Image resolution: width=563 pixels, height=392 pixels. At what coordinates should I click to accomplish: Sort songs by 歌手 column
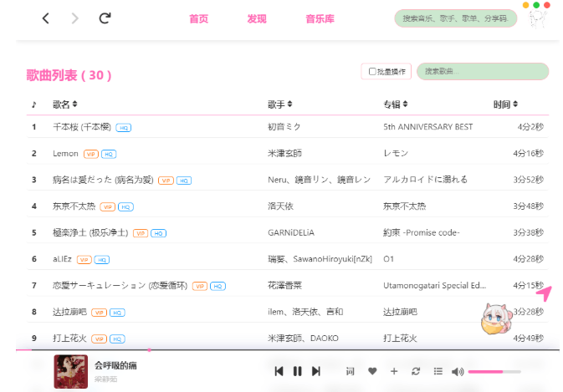[280, 104]
